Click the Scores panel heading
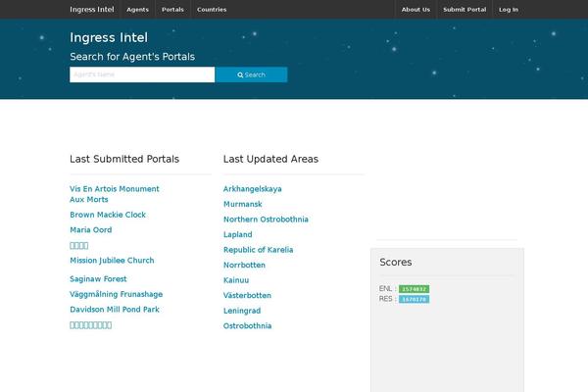Image resolution: width=588 pixels, height=392 pixels. [x=396, y=262]
